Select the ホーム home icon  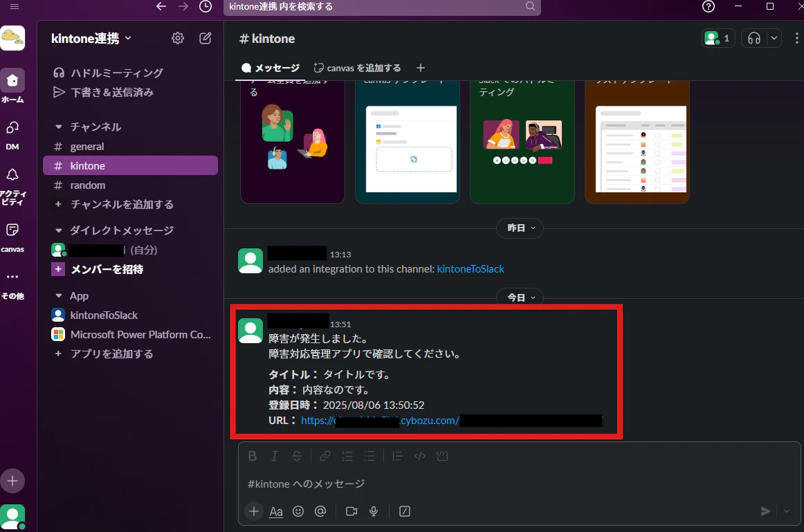coord(12,80)
